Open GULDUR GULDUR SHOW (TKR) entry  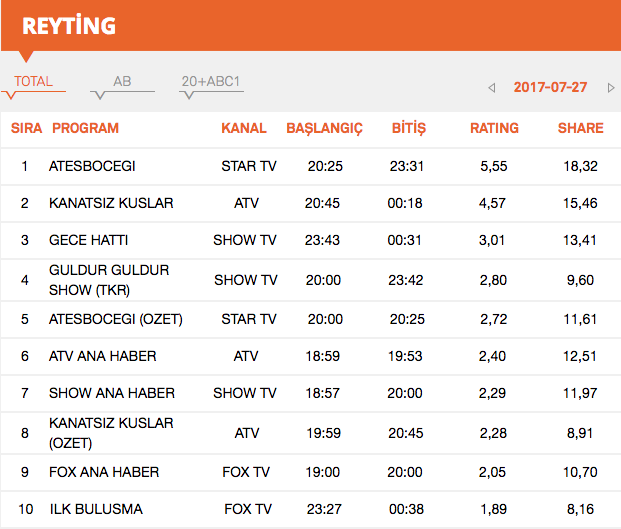109,280
